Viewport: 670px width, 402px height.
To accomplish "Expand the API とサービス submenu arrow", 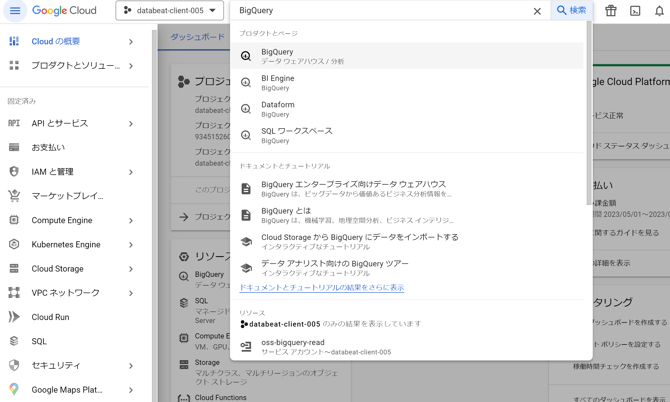I will (x=131, y=124).
